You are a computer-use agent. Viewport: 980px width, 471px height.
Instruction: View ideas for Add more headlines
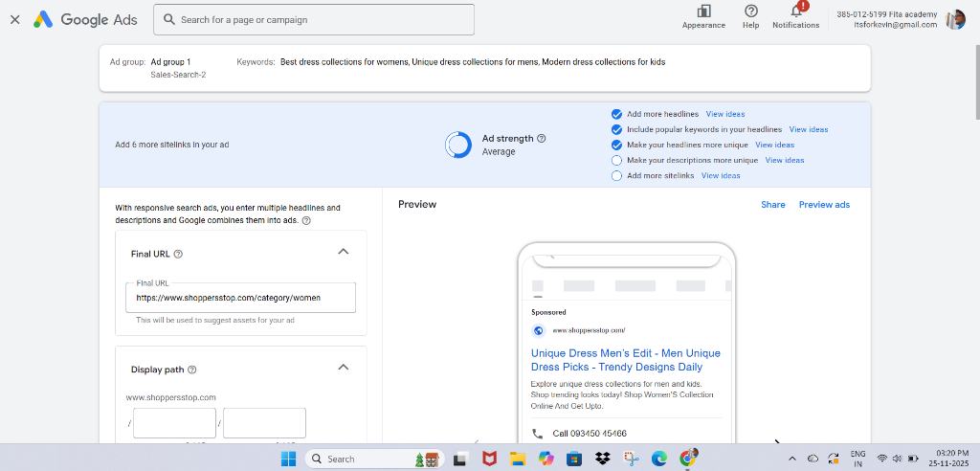coord(725,114)
